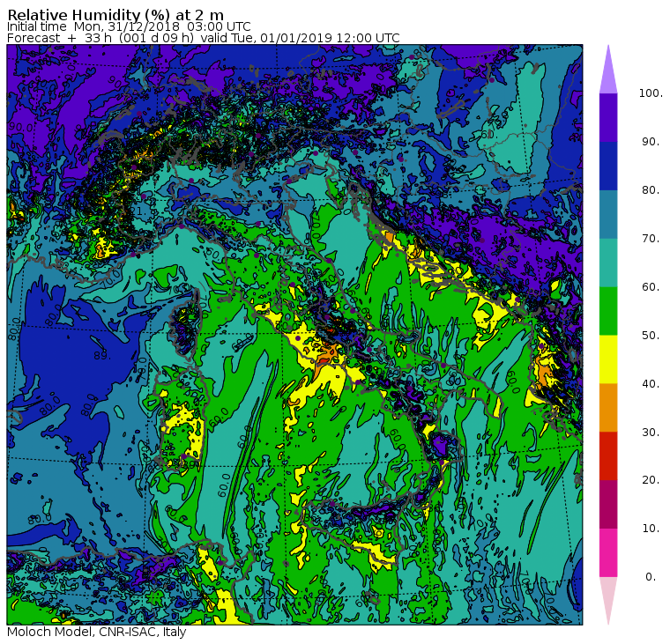Click the '60.' legend label

coord(651,287)
